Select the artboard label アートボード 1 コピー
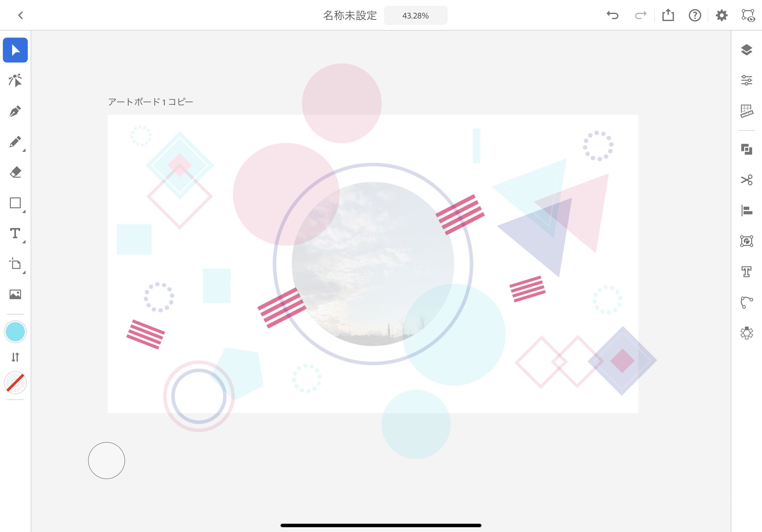The height and width of the screenshot is (532, 762). click(150, 102)
